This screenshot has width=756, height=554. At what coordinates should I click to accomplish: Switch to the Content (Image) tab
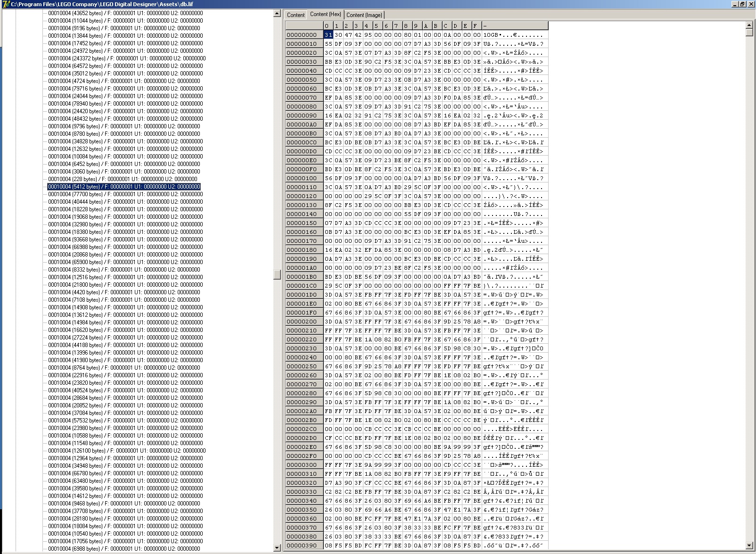coord(364,15)
